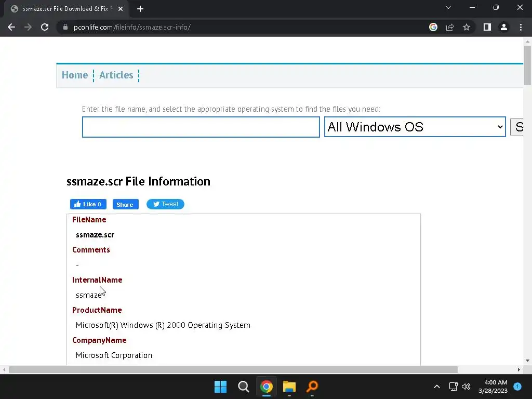
Task: Click the horizontal scrollbar right arrow
Action: [x=519, y=369]
